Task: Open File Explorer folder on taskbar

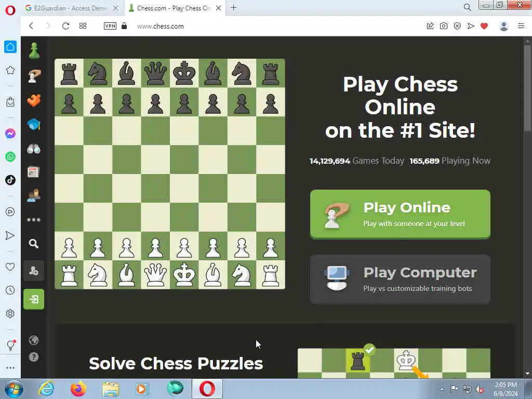Action: point(111,389)
